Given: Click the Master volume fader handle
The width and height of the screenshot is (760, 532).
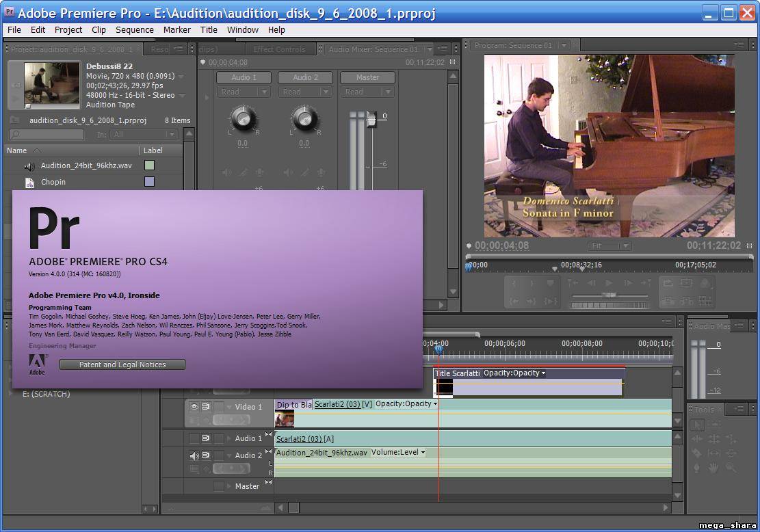Looking at the screenshot, I should (371, 119).
